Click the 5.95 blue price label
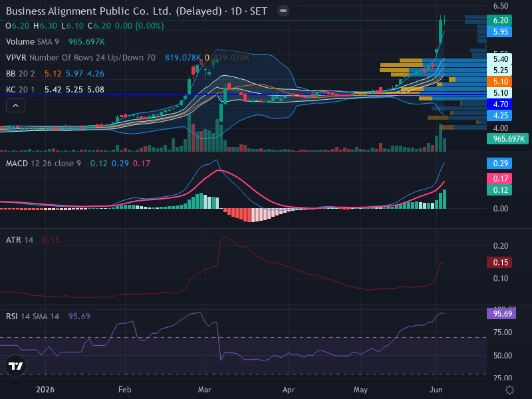The width and height of the screenshot is (532, 399). [x=499, y=32]
